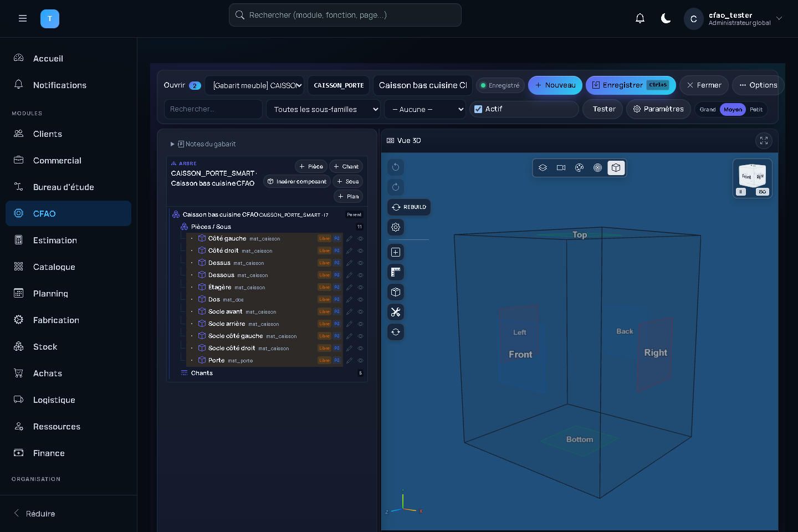This screenshot has height=532, width=798.
Task: Hide the Côté gauche piece with eye icon
Action: pyautogui.click(x=360, y=239)
